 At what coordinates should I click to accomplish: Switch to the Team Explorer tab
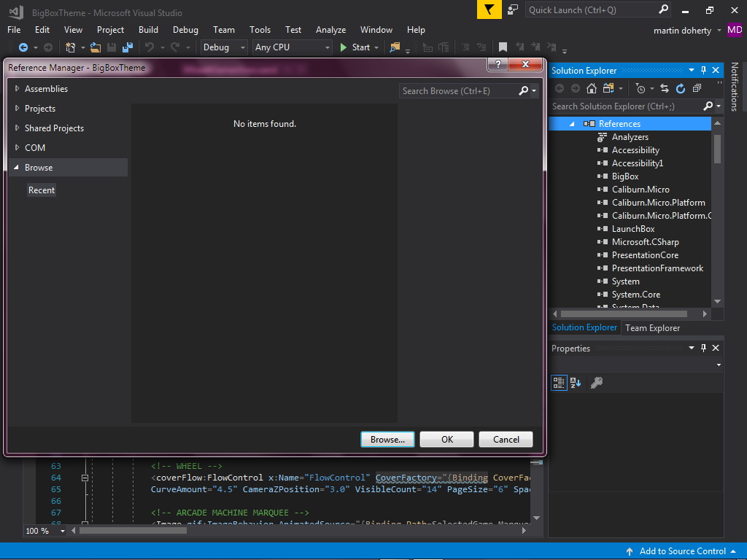[x=653, y=328]
